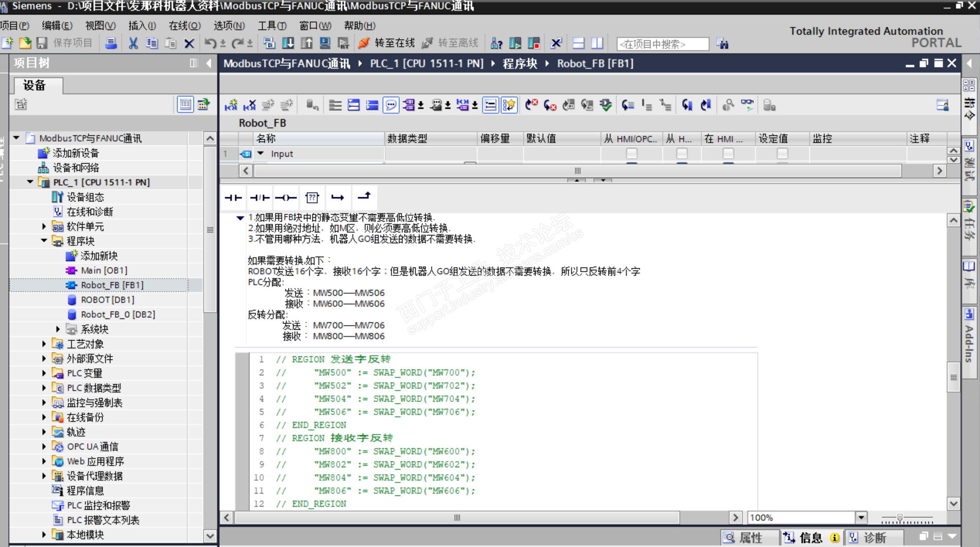This screenshot has width=980, height=547.
Task: Toggle the visible in HMI checkbox for Input
Action: click(x=728, y=153)
